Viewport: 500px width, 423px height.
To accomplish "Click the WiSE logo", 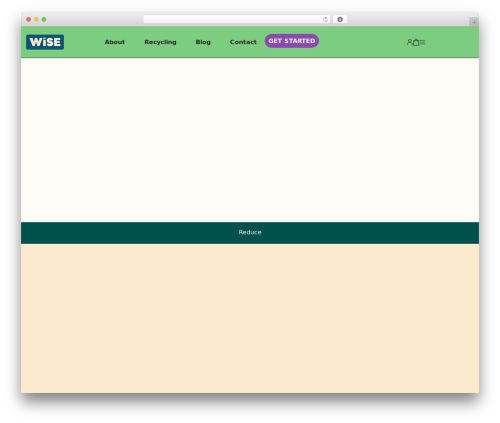I will [x=45, y=42].
